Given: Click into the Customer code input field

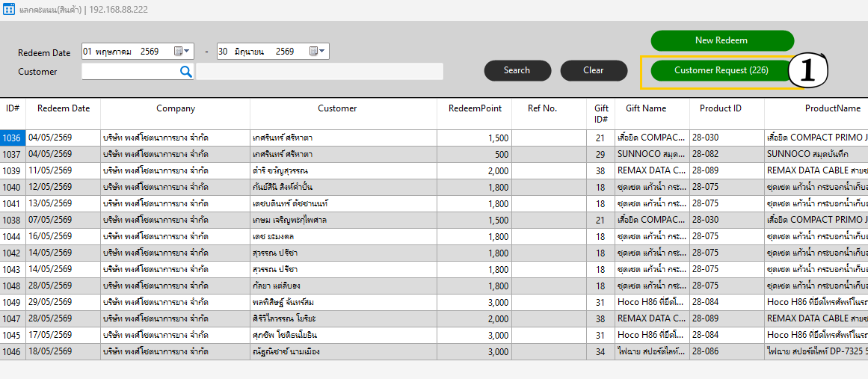Looking at the screenshot, I should 130,71.
